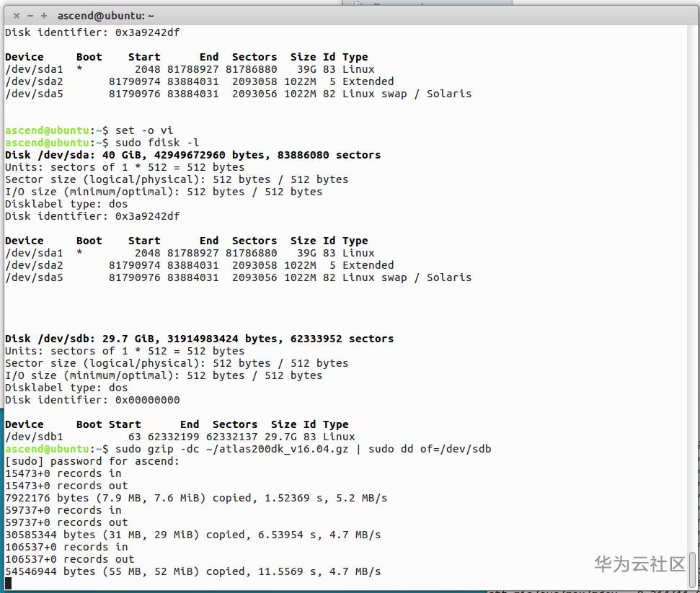Viewport: 700px width, 593px height.
Task: Click the "set -o vi" command text
Action: click(143, 130)
